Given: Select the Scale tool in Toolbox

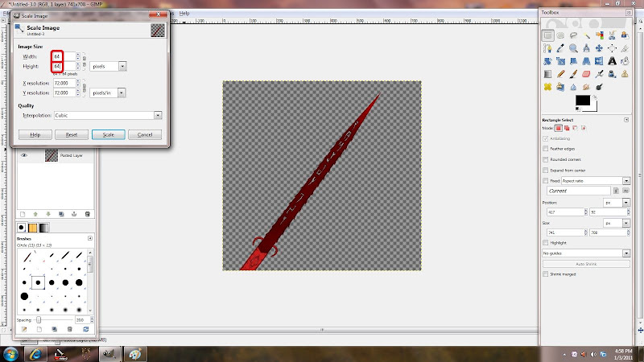Looking at the screenshot, I should (x=560, y=61).
